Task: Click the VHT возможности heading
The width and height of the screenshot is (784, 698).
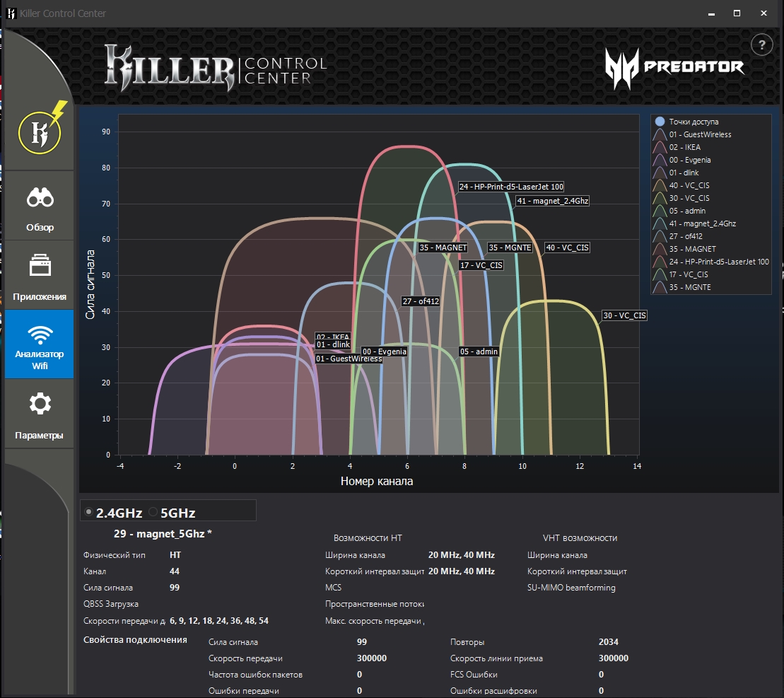Action: point(580,538)
